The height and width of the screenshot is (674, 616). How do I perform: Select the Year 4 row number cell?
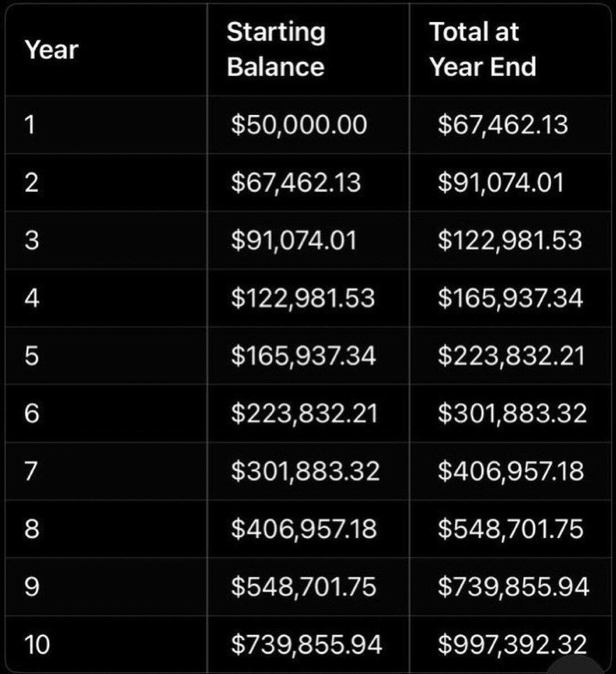[32, 298]
